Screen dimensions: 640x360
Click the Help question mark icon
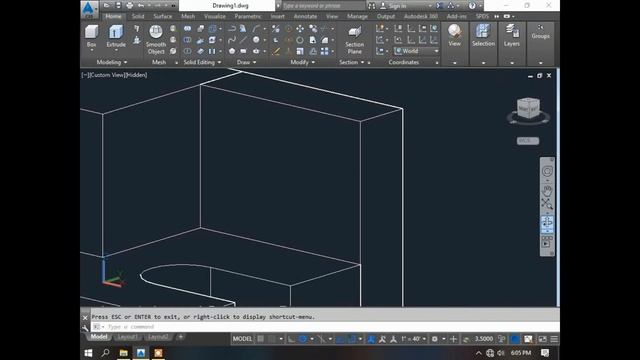click(x=472, y=6)
